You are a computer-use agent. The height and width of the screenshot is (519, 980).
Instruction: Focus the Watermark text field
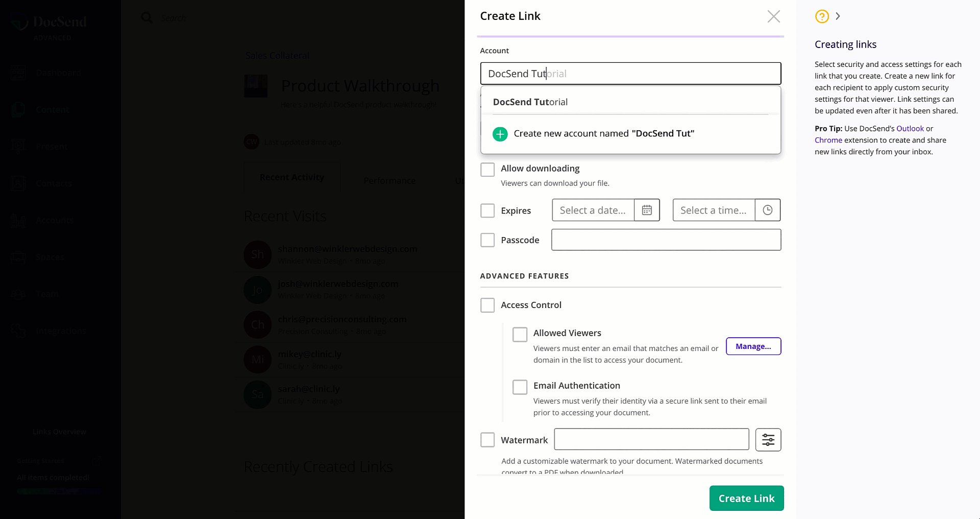(651, 439)
